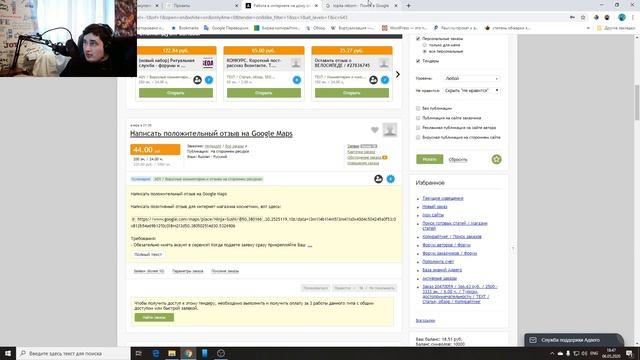Open the Похожие заказы tab

pyautogui.click(x=225, y=271)
